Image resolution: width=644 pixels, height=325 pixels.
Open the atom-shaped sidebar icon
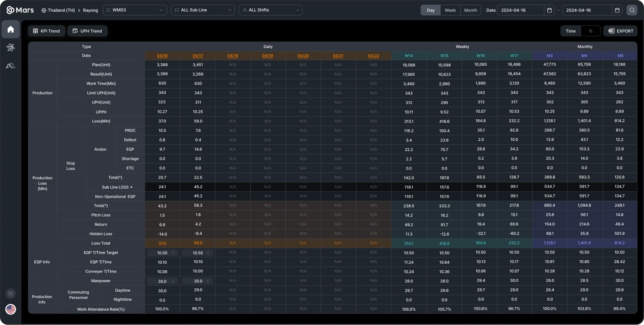pyautogui.click(x=10, y=47)
